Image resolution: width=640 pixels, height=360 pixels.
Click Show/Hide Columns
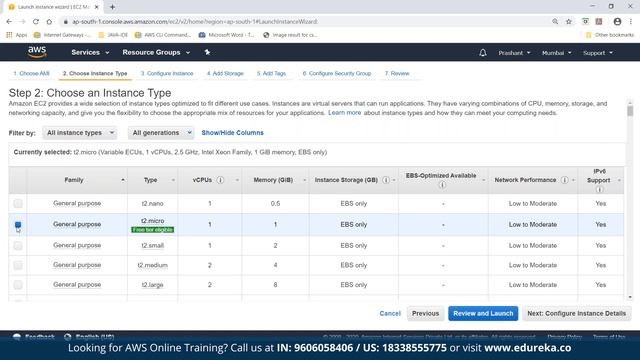232,133
